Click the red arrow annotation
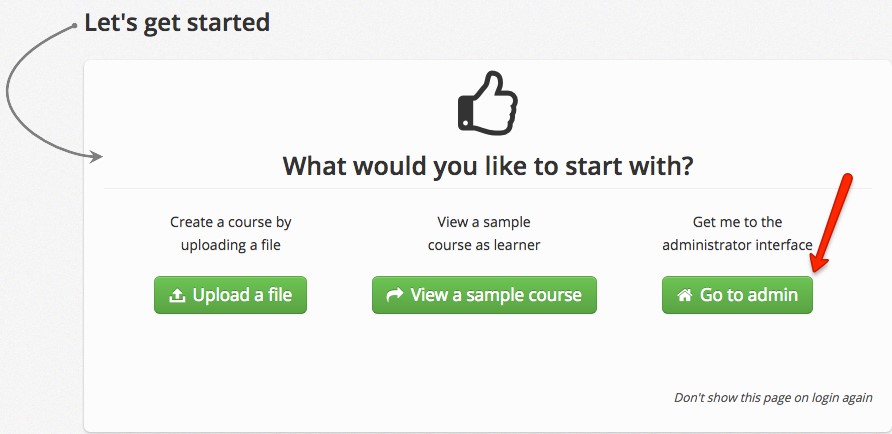Viewport: 892px width, 434px height. pyautogui.click(x=832, y=222)
